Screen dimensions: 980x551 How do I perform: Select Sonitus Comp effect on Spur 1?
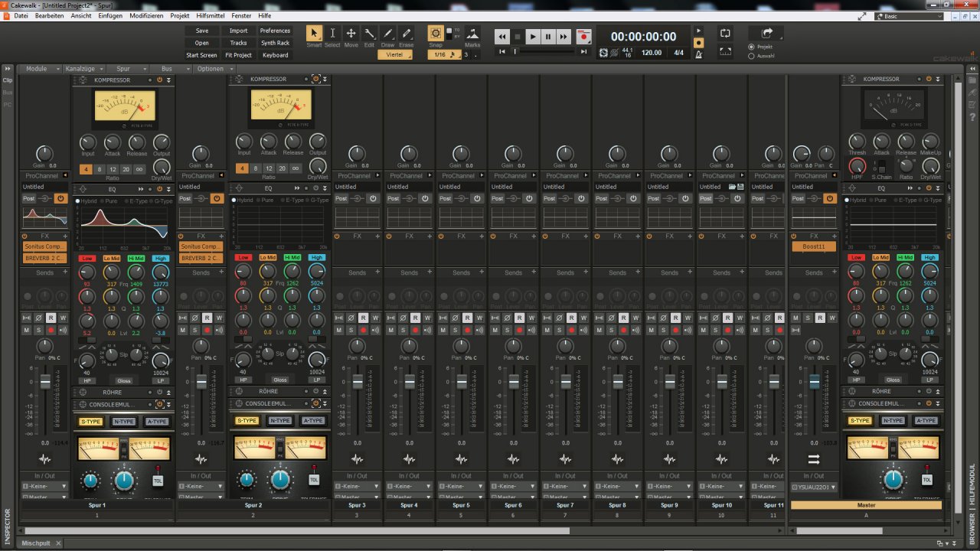point(45,246)
